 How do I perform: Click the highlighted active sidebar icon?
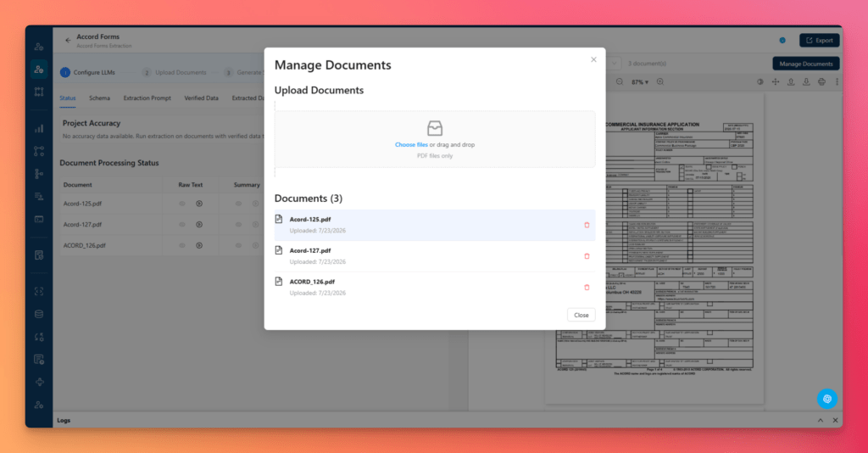point(39,70)
